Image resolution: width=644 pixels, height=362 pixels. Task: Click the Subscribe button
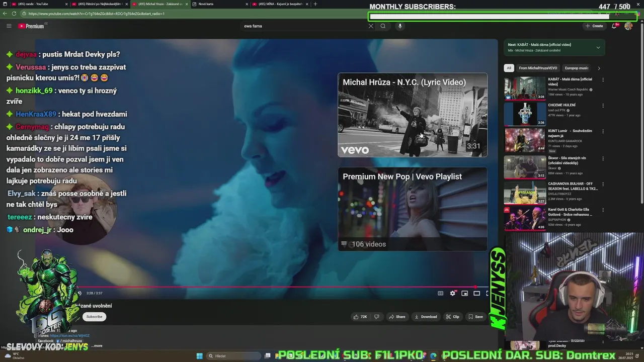tap(94, 317)
